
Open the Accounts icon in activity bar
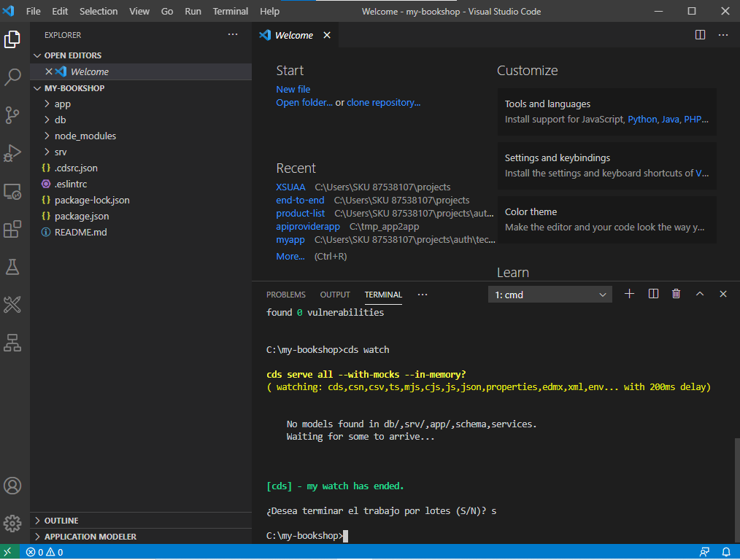[12, 486]
